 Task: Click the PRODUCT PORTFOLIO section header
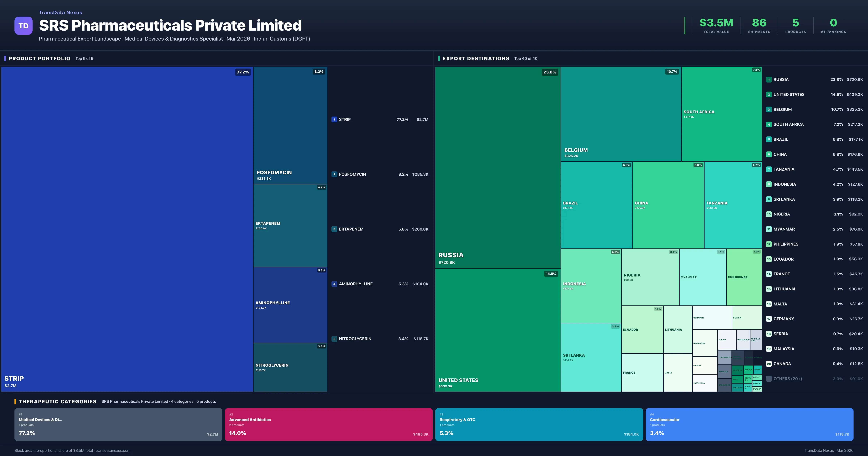(x=39, y=59)
